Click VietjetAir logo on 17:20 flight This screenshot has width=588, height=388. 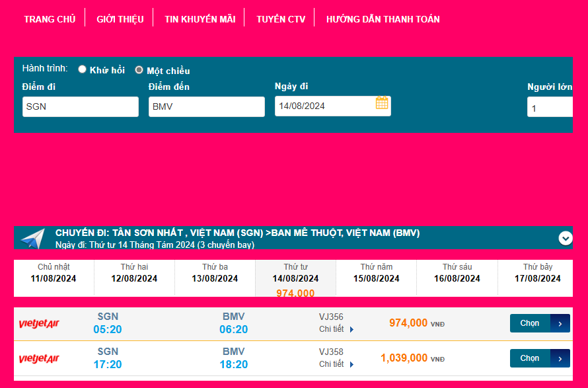[x=40, y=359]
